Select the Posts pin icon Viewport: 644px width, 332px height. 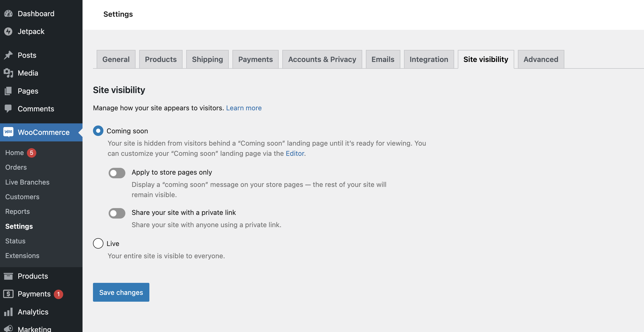[x=8, y=55]
